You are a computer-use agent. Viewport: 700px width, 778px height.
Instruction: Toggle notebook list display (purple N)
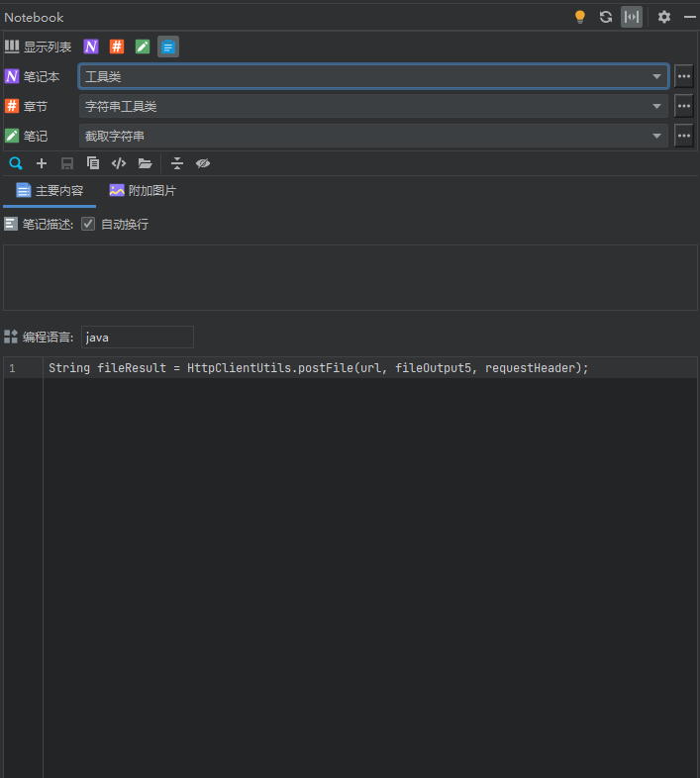pyautogui.click(x=91, y=47)
